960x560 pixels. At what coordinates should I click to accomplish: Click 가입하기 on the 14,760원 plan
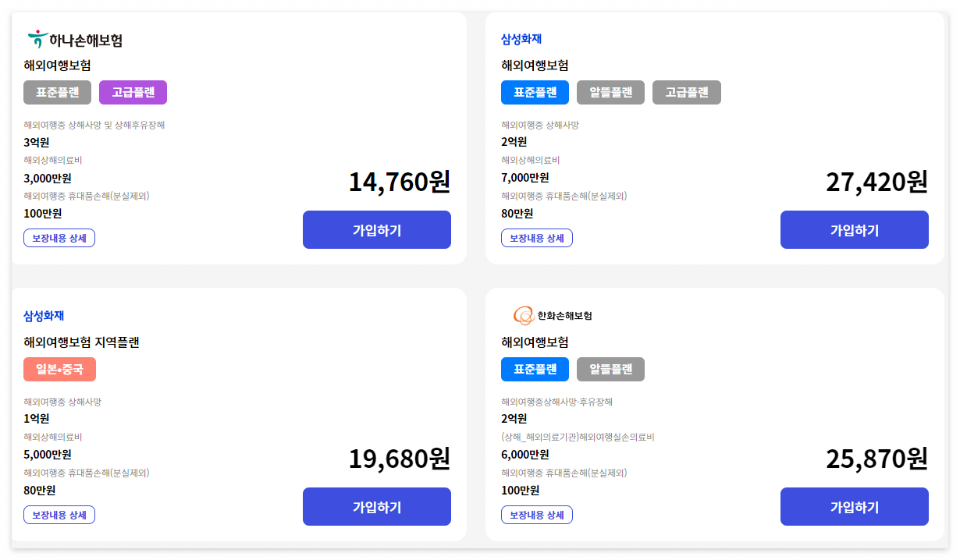click(376, 229)
